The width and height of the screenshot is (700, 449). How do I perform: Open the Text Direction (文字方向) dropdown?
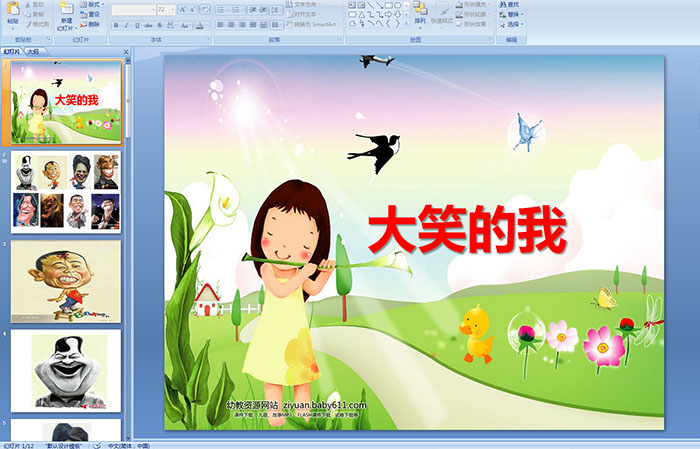click(x=303, y=4)
